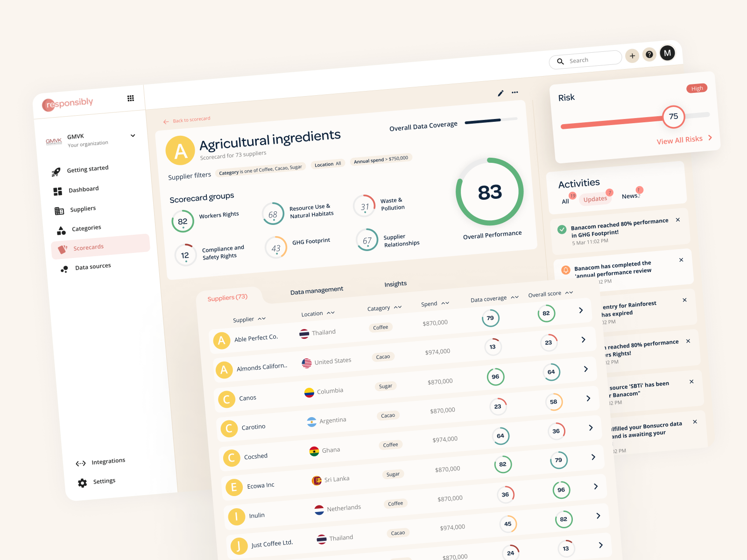Open the M user avatar
Viewport: 747px width, 560px height.
(667, 53)
